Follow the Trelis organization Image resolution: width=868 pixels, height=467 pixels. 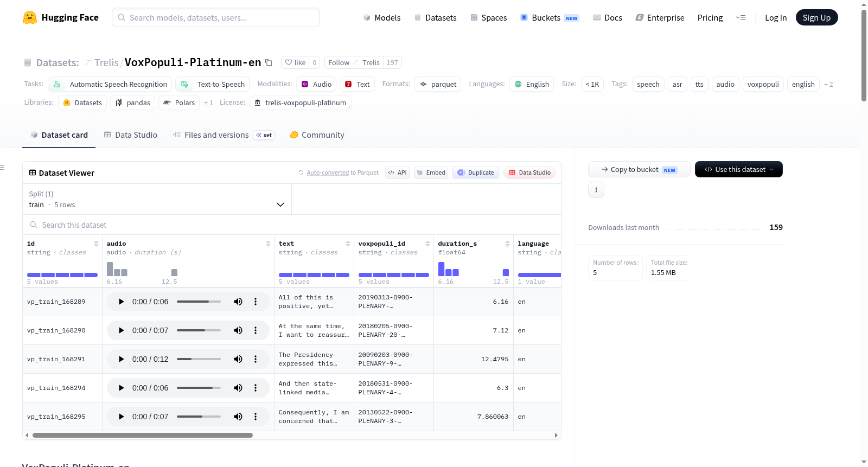(354, 62)
